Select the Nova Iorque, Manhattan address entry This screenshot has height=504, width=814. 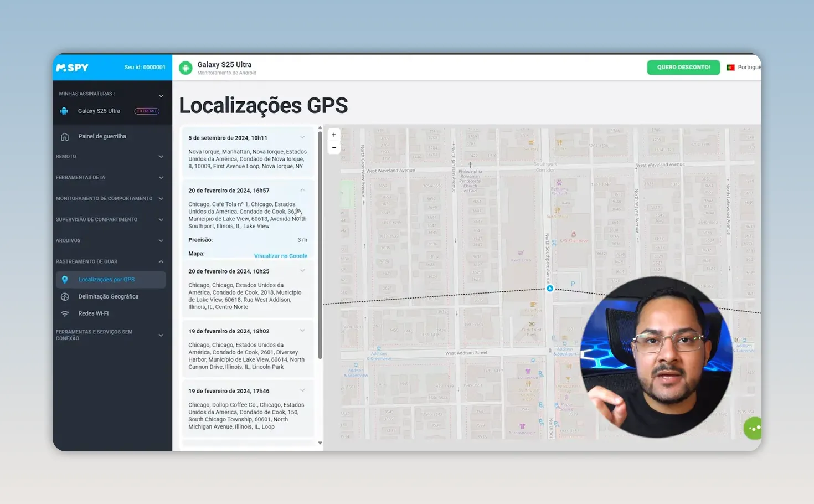tap(248, 159)
